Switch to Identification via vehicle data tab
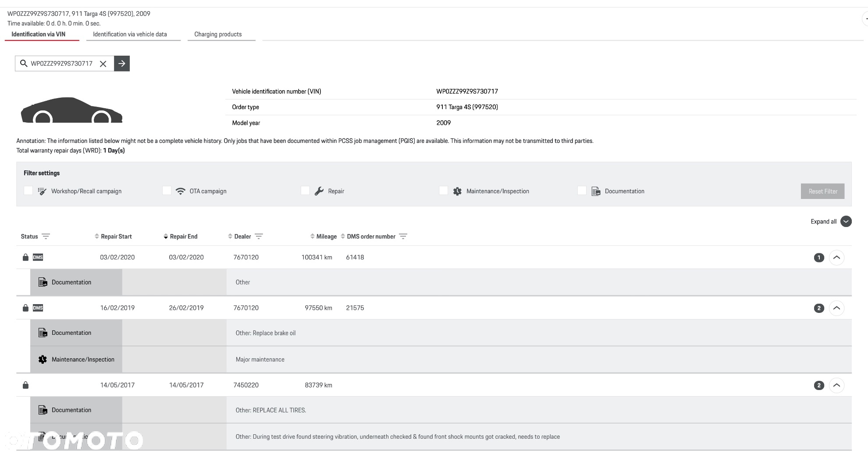Screen dimensions: 868x454 (130, 34)
